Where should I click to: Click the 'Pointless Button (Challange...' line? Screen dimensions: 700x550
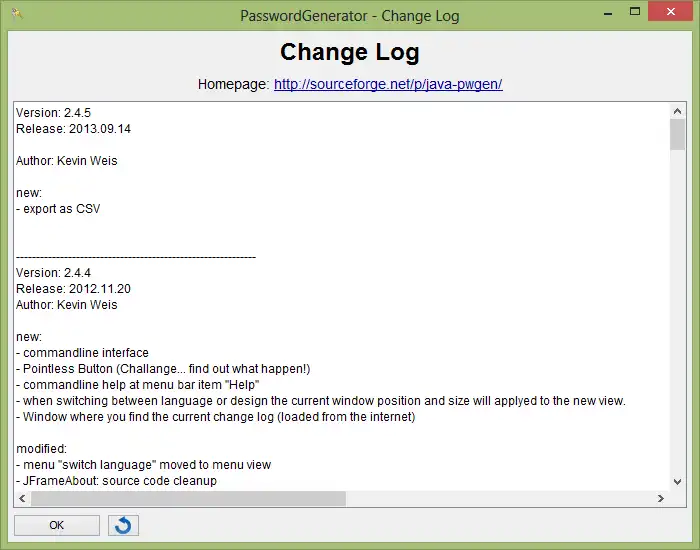[163, 369]
